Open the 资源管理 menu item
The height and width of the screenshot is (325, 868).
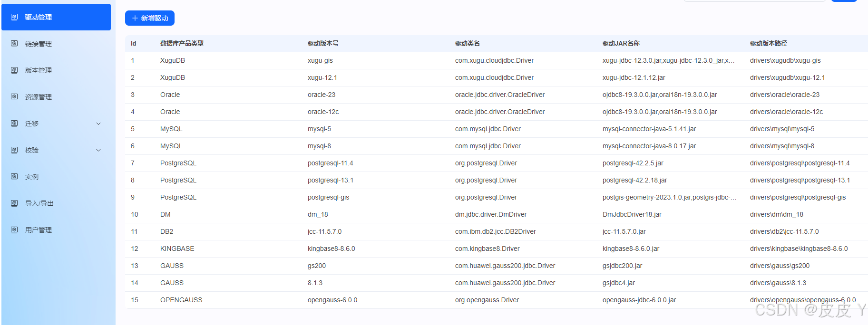56,97
